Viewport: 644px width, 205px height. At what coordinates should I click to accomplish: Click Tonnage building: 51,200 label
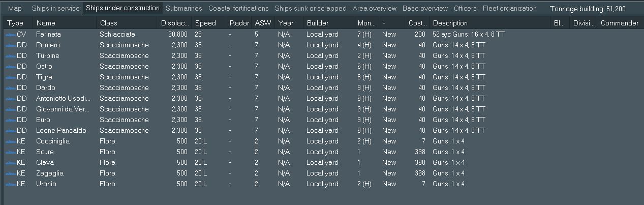pos(588,9)
